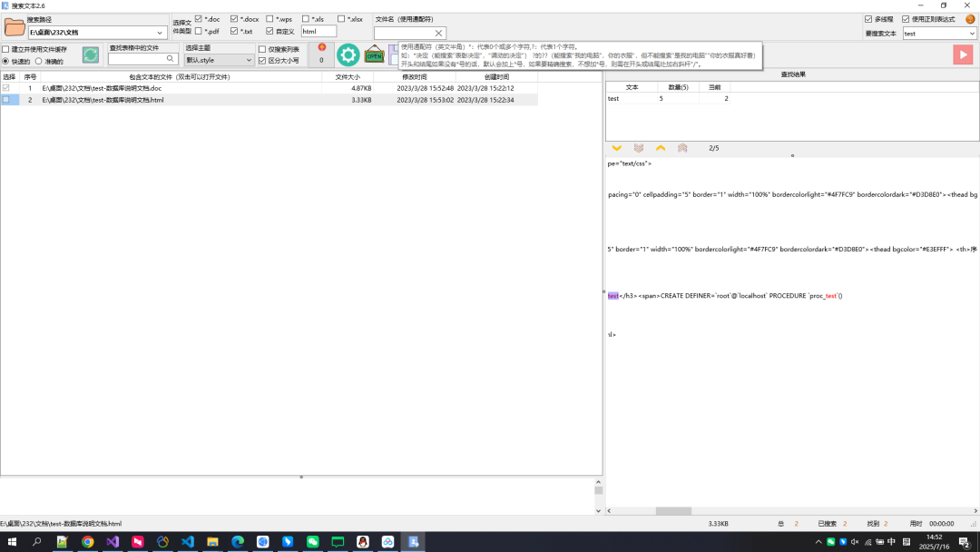
Task: Clear the file name wildcard field
Action: 439,33
